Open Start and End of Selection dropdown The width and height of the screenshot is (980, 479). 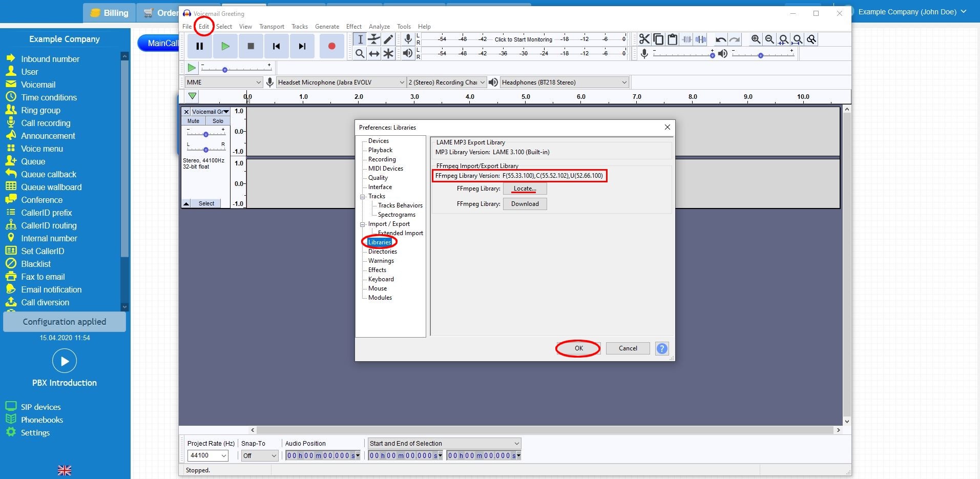445,443
